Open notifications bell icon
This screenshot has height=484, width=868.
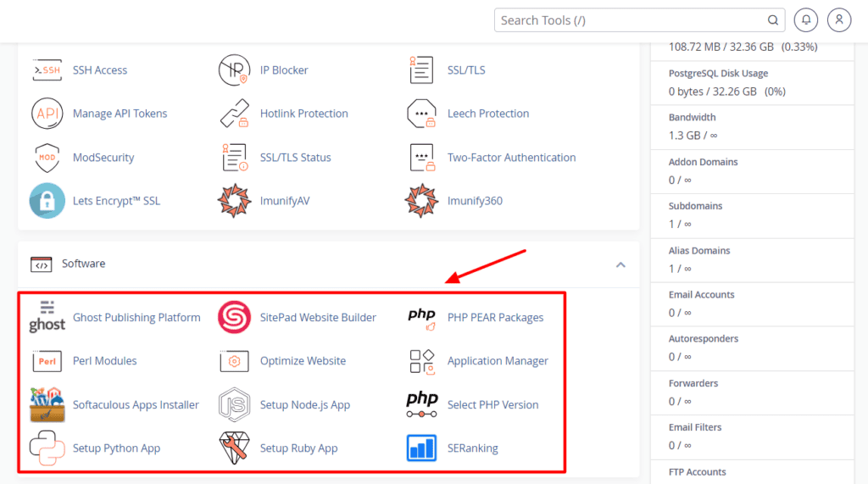coord(806,20)
